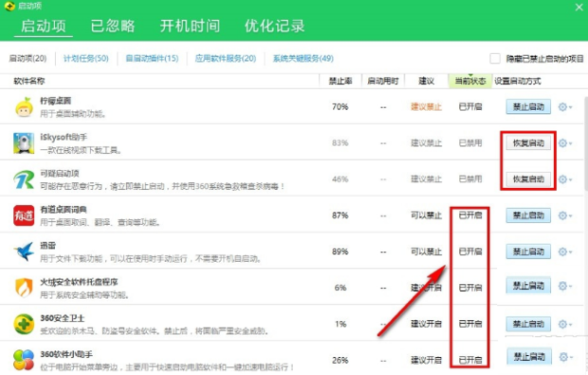Viewport: 588px width, 375px height.
Task: Switch to 开机时间 tab
Action: click(x=190, y=26)
